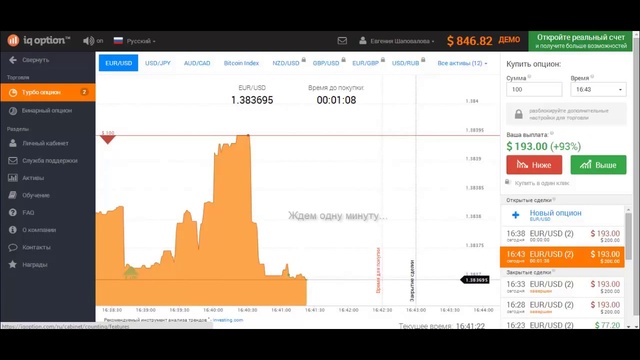This screenshot has width=640, height=360.
Task: Open Контакты chat bubble icon
Action: (x=13, y=247)
